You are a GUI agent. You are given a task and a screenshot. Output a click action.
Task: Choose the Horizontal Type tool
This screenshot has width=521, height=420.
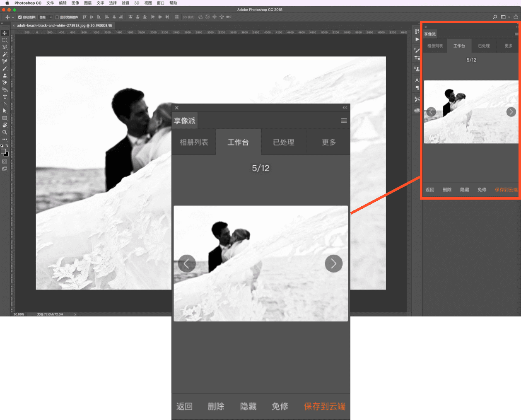pos(5,97)
